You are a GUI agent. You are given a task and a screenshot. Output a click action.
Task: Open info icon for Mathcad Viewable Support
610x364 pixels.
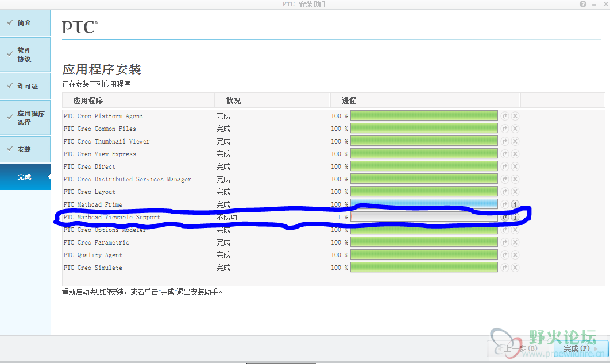click(515, 218)
